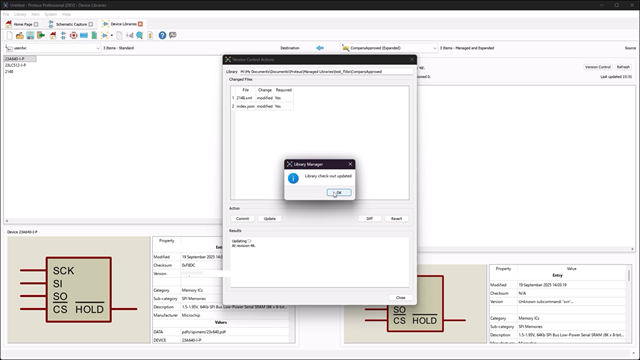Select the index.json row in Changed Files
This screenshot has height=360, width=640.
point(262,106)
